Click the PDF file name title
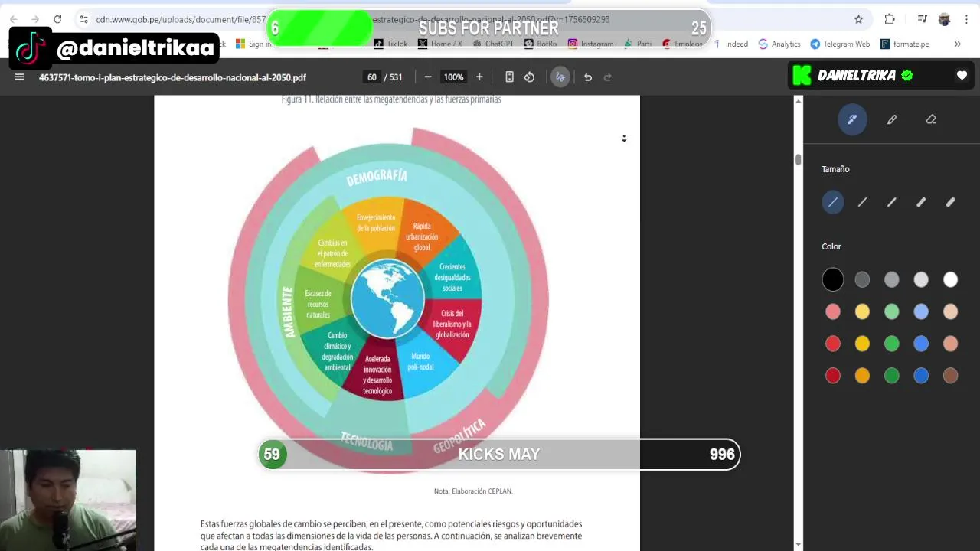The height and width of the screenshot is (551, 980). coord(172,77)
